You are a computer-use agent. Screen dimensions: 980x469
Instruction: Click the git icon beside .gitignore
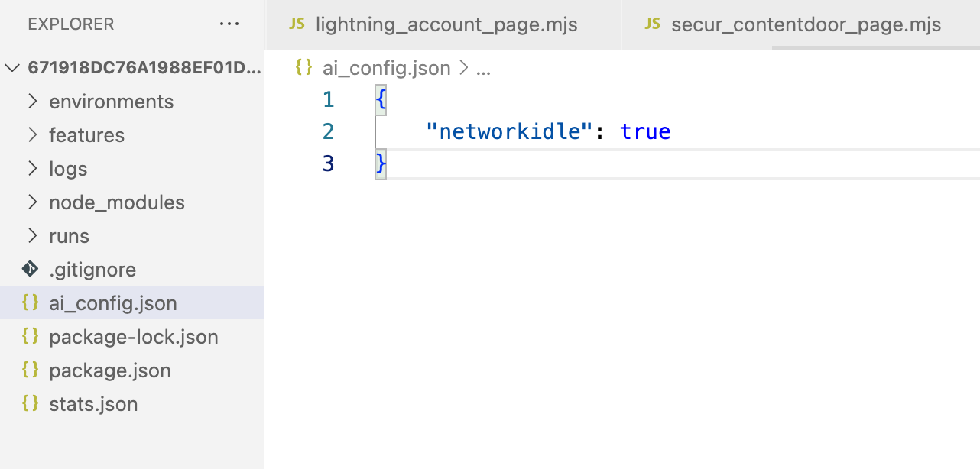click(x=31, y=270)
